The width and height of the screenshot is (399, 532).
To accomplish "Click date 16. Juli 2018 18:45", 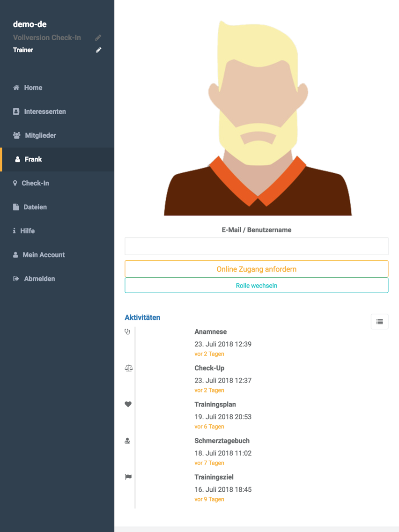I will (223, 489).
